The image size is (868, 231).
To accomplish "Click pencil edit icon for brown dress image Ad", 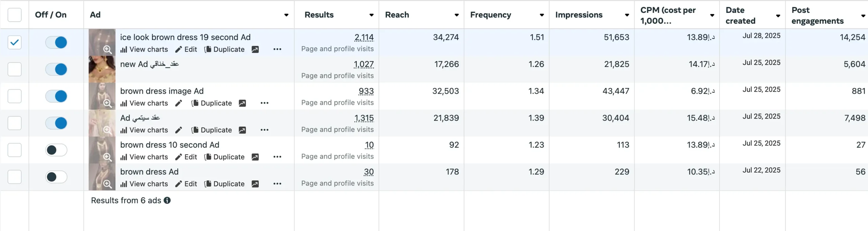I will 179,103.
